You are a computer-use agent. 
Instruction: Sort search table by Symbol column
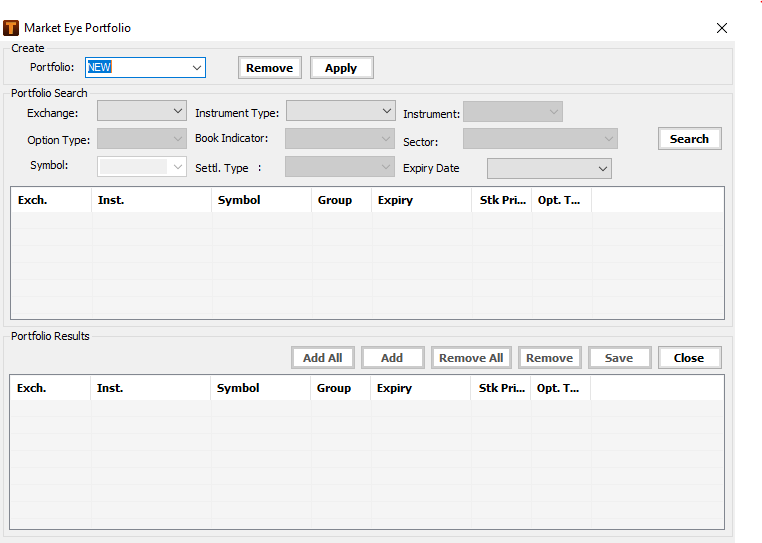pyautogui.click(x=261, y=200)
